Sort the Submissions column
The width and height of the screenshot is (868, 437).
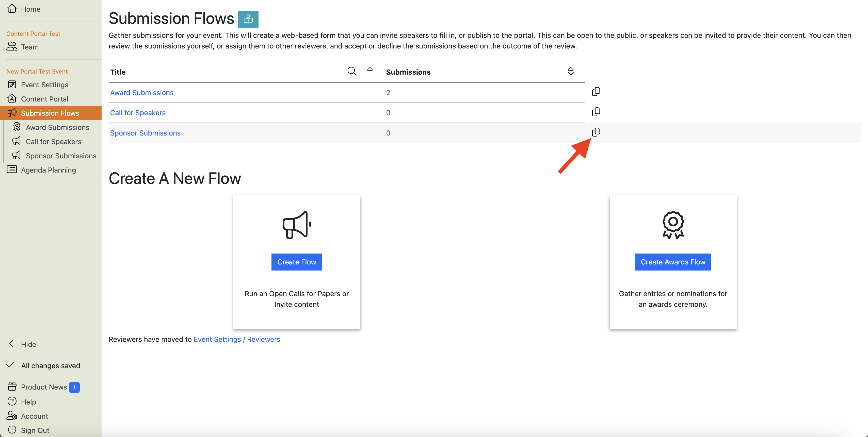pos(570,71)
